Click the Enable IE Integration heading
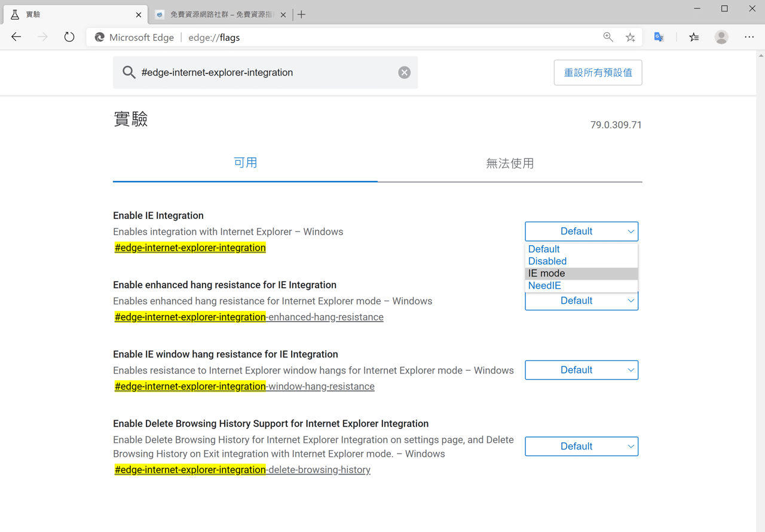The height and width of the screenshot is (532, 765). (158, 215)
